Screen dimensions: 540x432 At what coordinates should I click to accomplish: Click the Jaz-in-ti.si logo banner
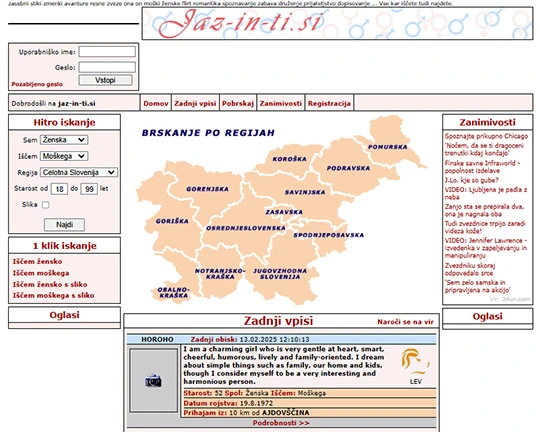tap(337, 23)
